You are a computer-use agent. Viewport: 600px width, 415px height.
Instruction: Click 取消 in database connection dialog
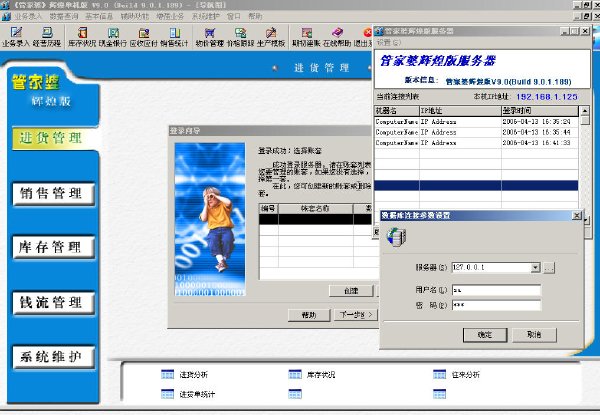(534, 335)
